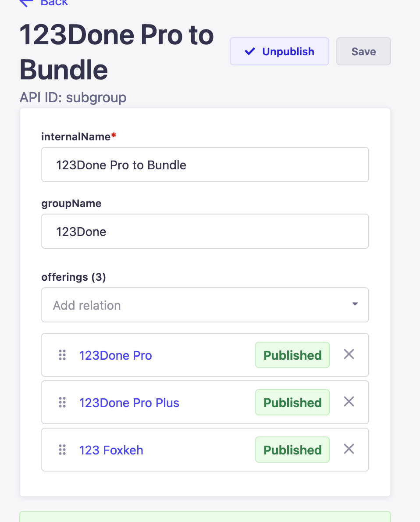Click the drag handle for 123 Foxkeh
This screenshot has height=522, width=420.
[62, 450]
